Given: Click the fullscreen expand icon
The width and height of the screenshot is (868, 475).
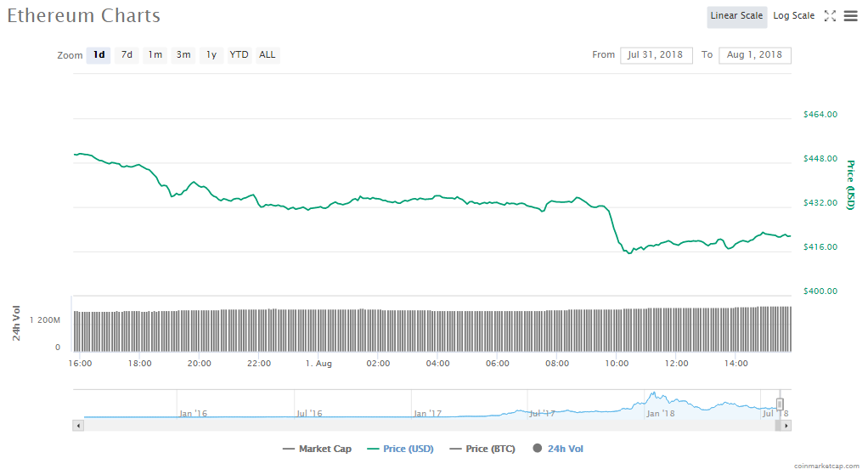Looking at the screenshot, I should point(831,16).
